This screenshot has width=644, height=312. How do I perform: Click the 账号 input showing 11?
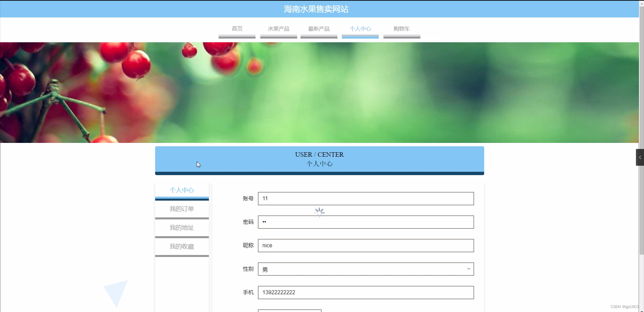tap(365, 199)
